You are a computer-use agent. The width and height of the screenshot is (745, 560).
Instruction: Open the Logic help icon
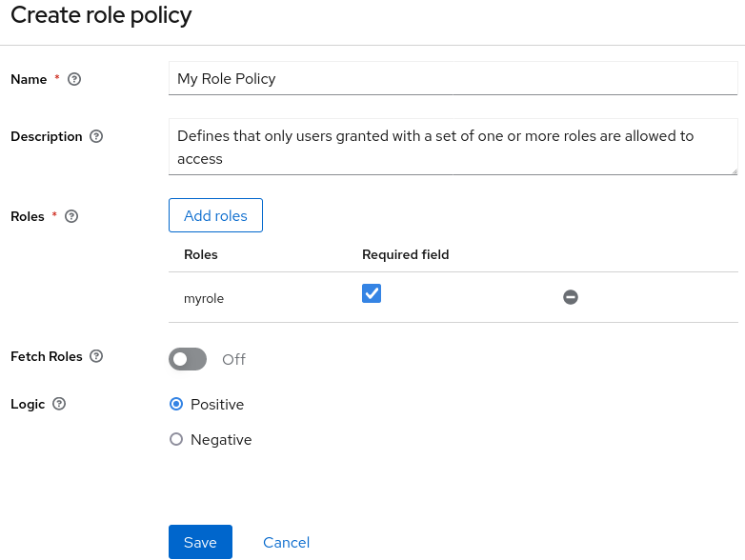tap(59, 404)
